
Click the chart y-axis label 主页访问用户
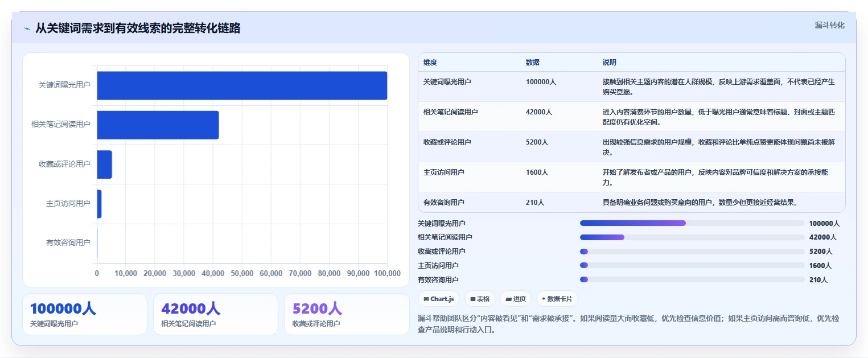(x=68, y=203)
